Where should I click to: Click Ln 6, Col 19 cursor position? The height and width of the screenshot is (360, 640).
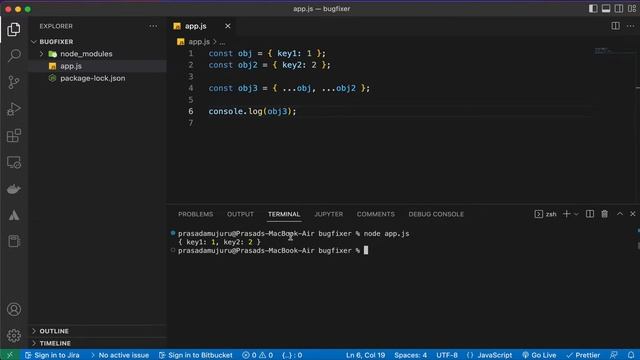pyautogui.click(x=366, y=355)
